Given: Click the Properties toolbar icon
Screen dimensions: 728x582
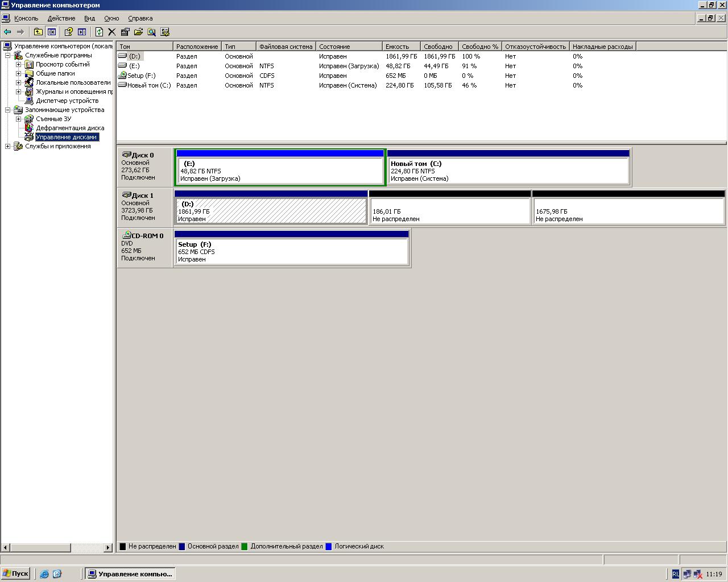Looking at the screenshot, I should click(x=125, y=32).
